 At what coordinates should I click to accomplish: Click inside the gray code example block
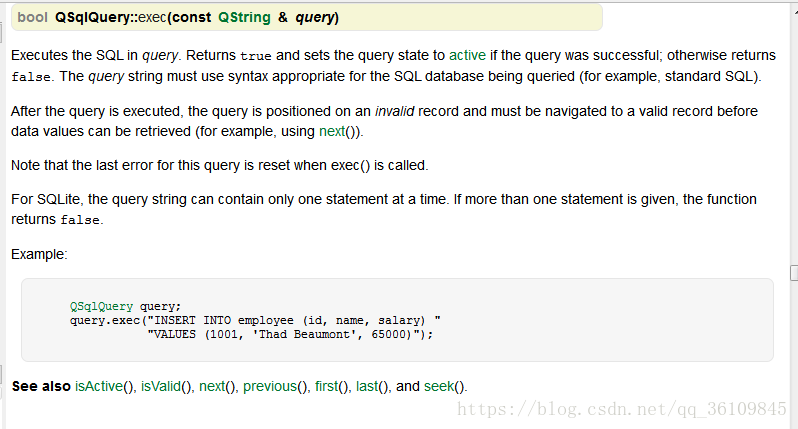[397, 320]
